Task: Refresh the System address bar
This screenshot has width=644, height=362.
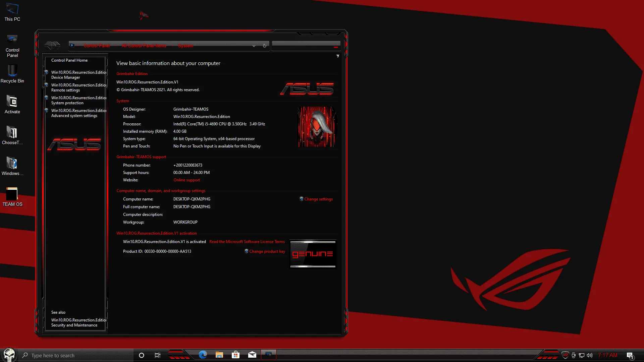Action: (x=265, y=46)
